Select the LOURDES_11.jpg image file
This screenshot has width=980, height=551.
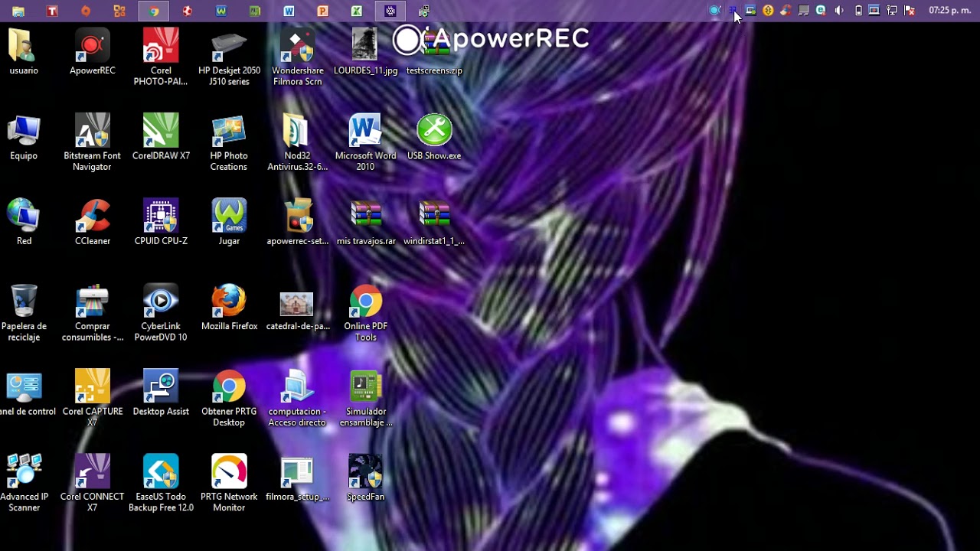click(365, 52)
